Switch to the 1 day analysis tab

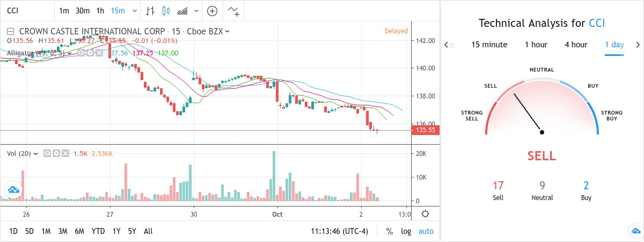pos(614,45)
